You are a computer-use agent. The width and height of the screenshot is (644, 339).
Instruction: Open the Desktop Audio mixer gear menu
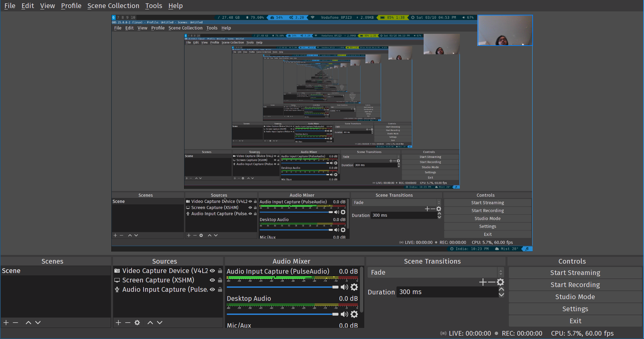pyautogui.click(x=354, y=314)
